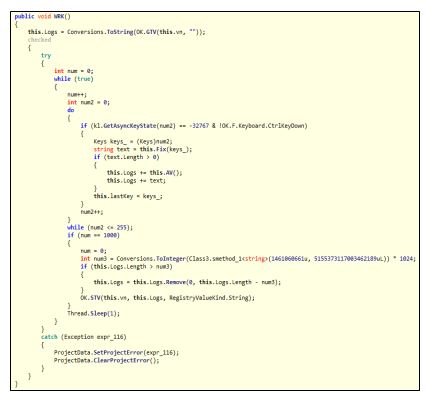Click the try keyword
Image resolution: width=428 pixels, height=402 pixels.
(x=46, y=55)
